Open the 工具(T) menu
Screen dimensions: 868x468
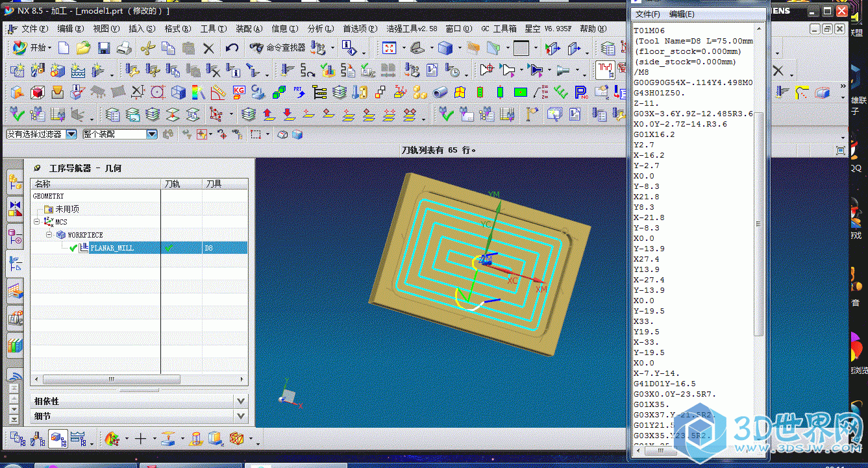tap(213, 29)
